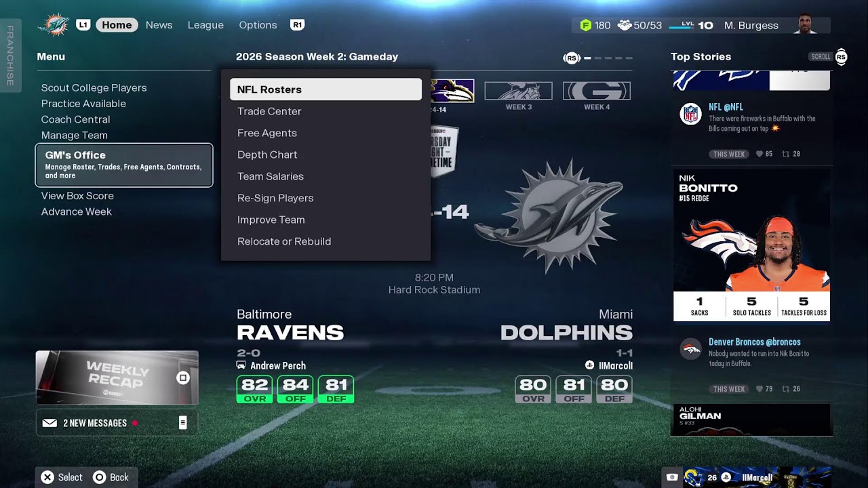Click the Ravens 81 DEF rating badge
This screenshot has height=488, width=868.
pos(336,389)
